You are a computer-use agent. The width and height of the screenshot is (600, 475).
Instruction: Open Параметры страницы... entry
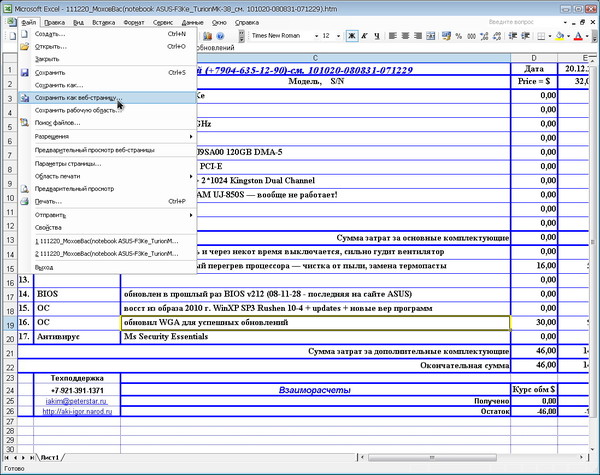[x=108, y=164]
